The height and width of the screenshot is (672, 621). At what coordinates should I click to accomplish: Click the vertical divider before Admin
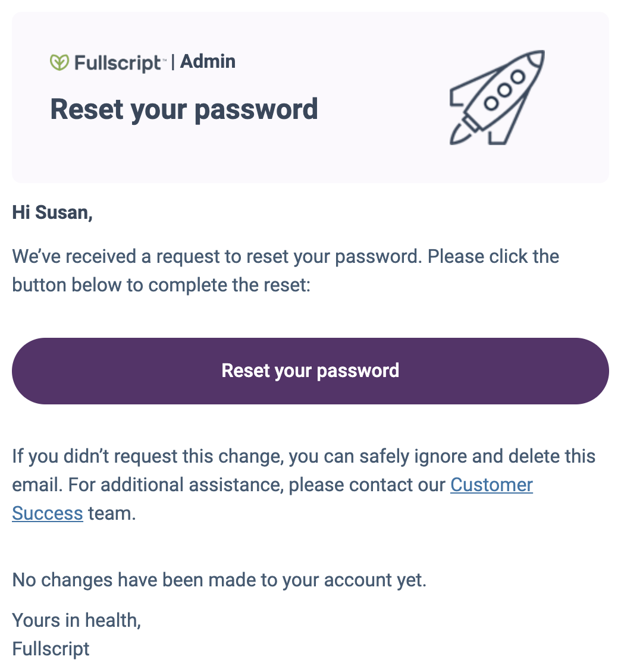tap(172, 62)
